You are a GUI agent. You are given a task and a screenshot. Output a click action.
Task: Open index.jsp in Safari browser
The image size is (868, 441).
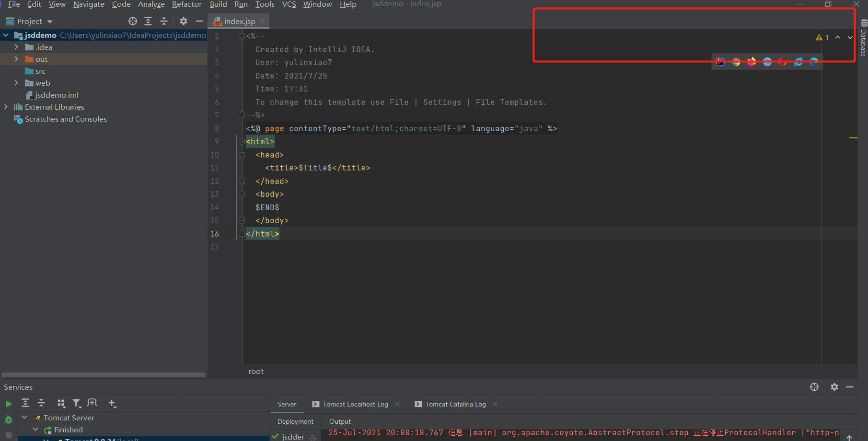tap(767, 61)
